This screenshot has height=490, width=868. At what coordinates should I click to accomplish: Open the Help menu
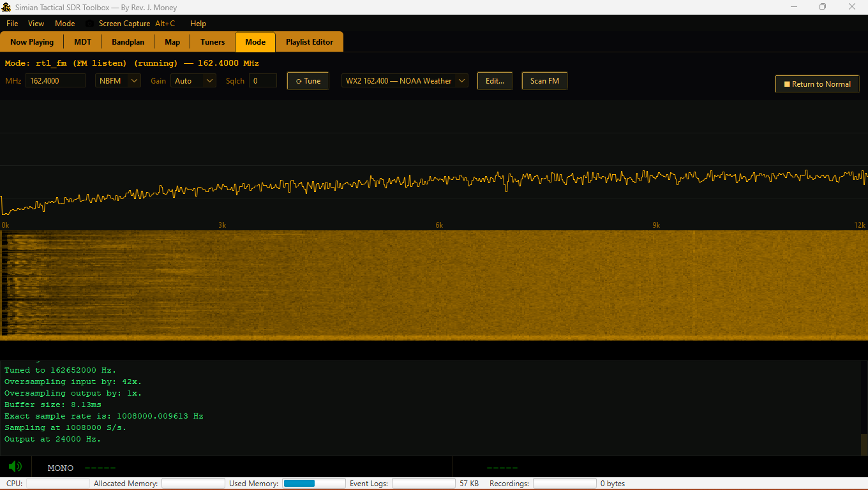(x=198, y=24)
